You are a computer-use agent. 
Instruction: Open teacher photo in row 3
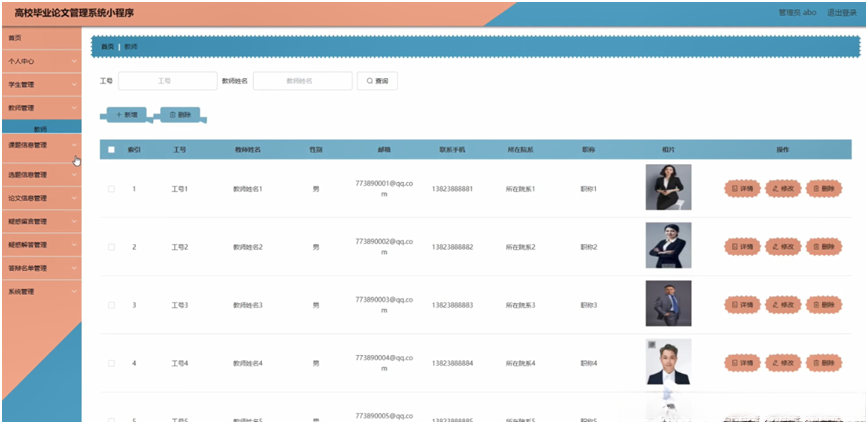point(668,303)
